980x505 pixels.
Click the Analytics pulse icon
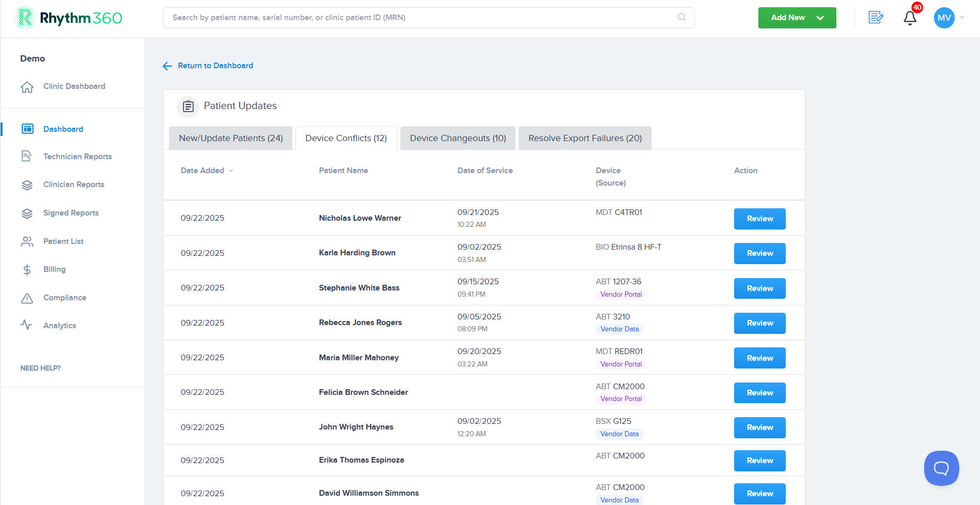pos(26,325)
